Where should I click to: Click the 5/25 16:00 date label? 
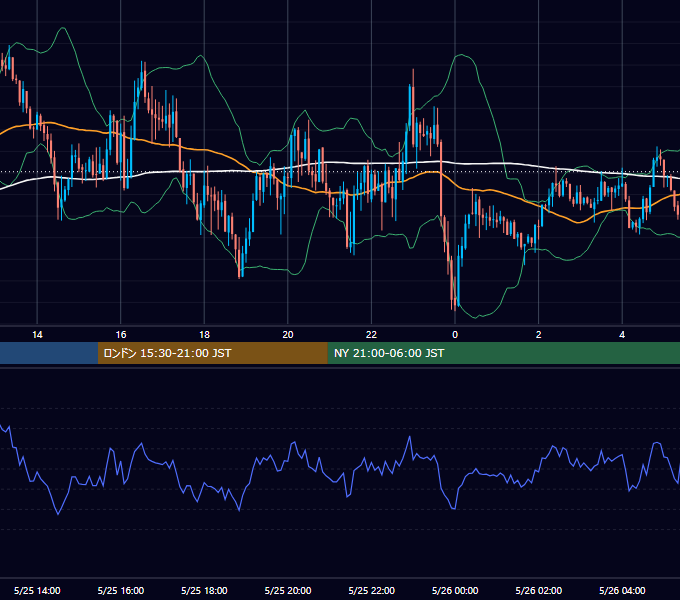click(121, 590)
